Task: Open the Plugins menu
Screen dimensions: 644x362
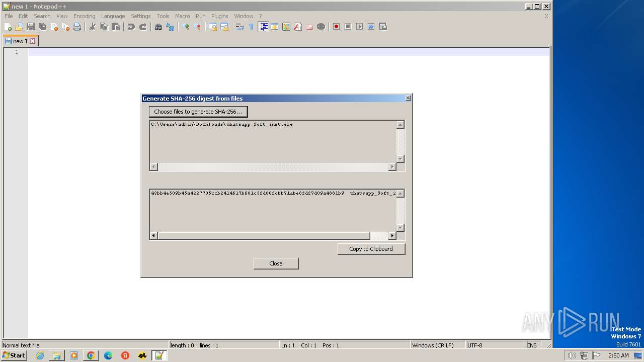Action: point(219,16)
